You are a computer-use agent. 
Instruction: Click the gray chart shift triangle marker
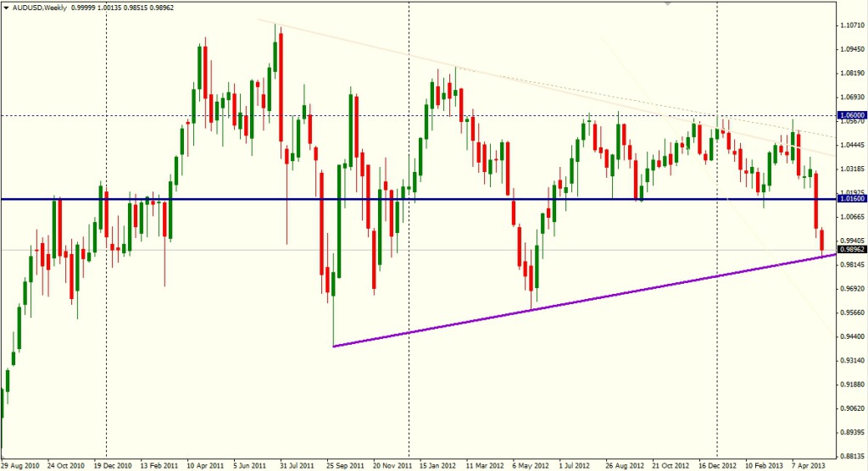[670, 4]
